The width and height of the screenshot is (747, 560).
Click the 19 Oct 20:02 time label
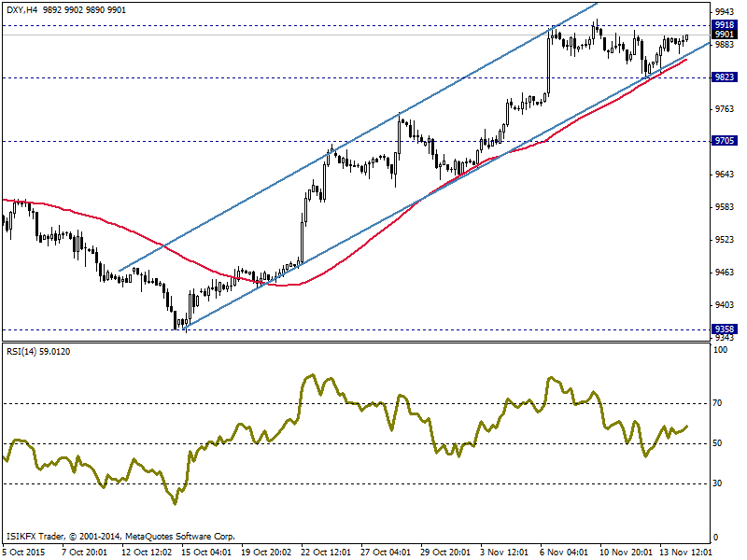coord(266,552)
